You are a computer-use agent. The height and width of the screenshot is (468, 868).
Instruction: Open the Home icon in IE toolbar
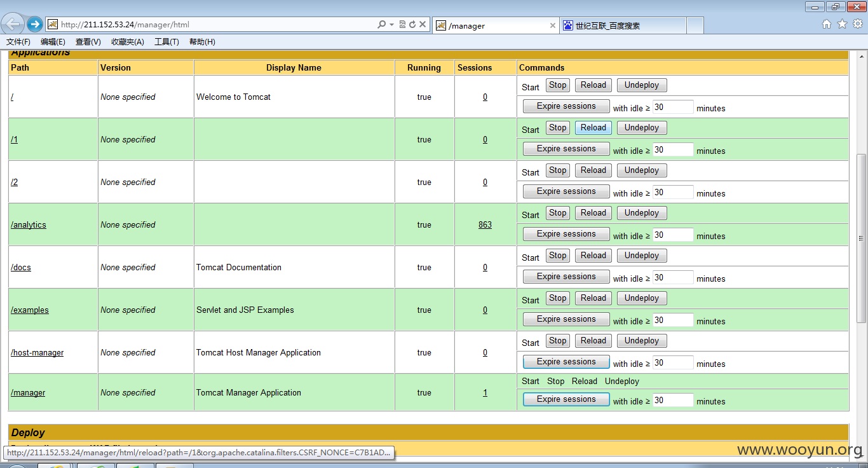[827, 24]
